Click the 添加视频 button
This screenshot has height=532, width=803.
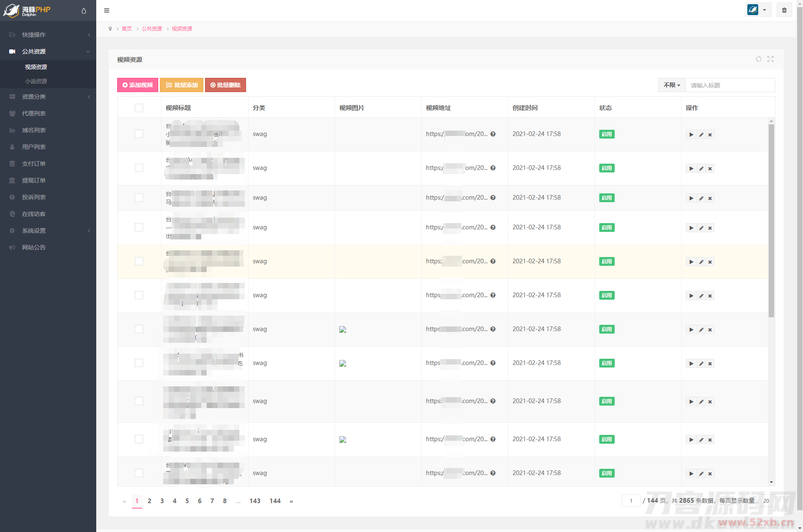[x=138, y=85]
